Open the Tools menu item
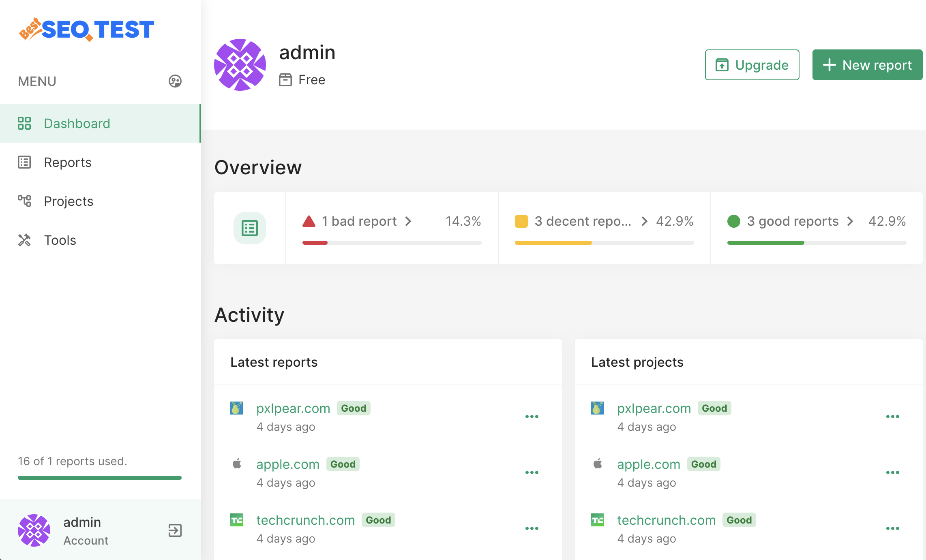 (60, 240)
